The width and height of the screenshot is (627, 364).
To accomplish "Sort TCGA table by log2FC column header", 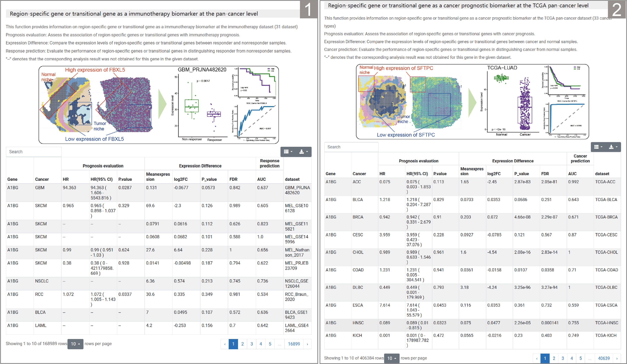I will (494, 174).
